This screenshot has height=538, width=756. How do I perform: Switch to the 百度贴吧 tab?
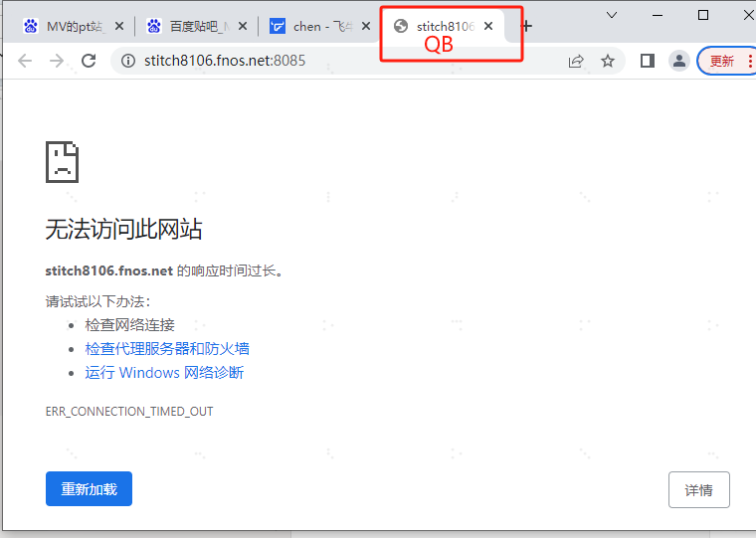pyautogui.click(x=198, y=26)
